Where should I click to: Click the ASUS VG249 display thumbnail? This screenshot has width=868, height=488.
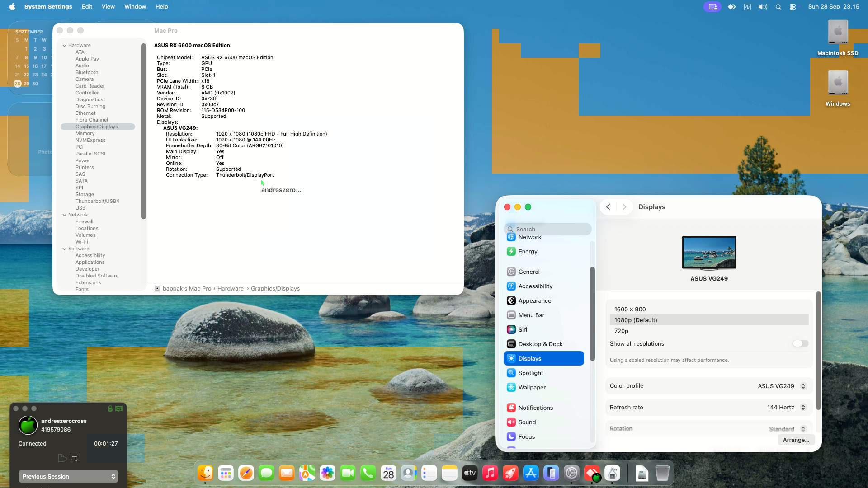pos(709,253)
